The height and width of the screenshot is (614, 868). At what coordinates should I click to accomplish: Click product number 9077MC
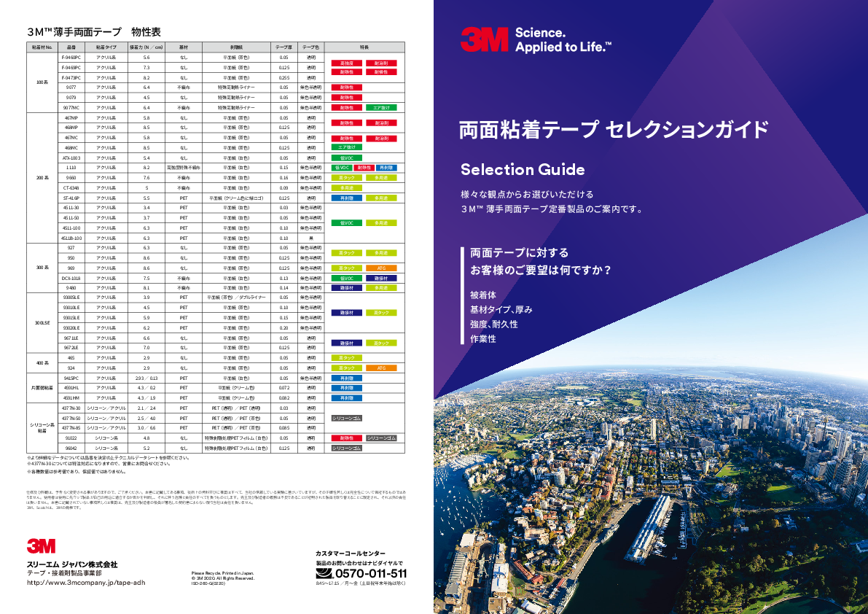click(71, 108)
